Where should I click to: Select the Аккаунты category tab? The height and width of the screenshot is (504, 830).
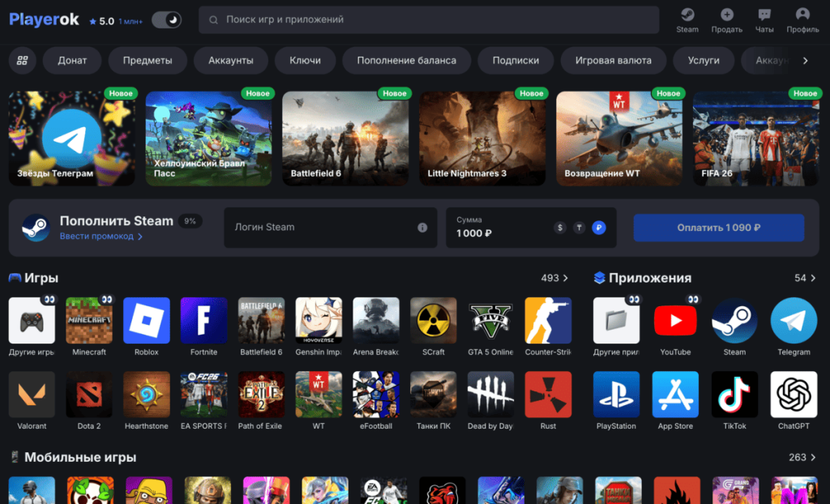click(x=231, y=61)
